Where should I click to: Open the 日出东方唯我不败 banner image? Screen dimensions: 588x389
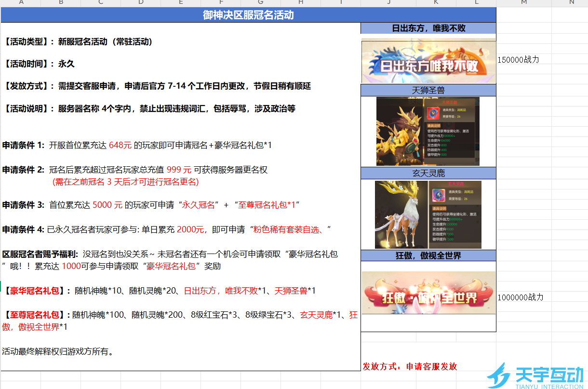pyautogui.click(x=428, y=61)
